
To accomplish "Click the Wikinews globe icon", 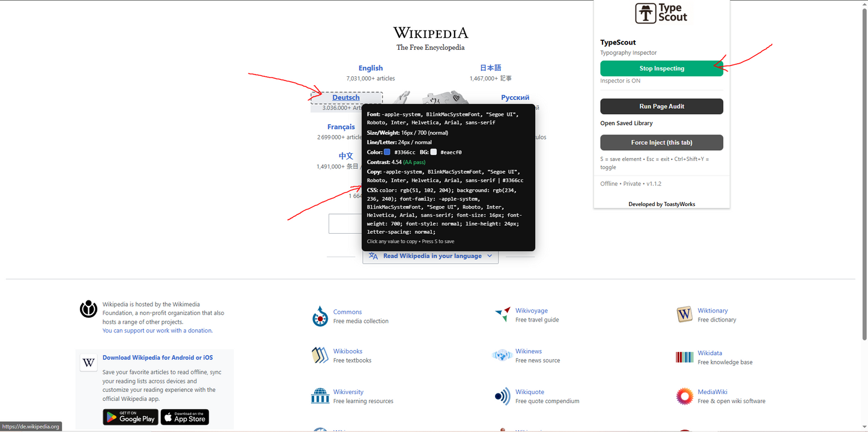I will tap(502, 356).
